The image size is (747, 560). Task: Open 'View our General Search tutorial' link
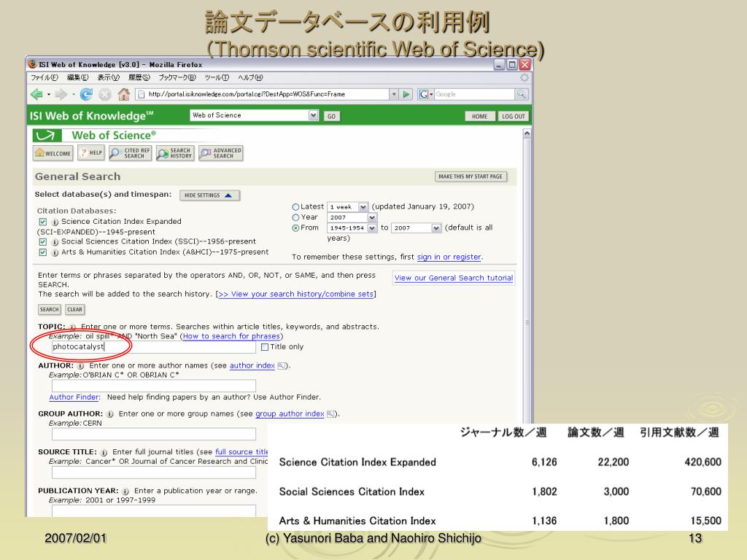pyautogui.click(x=454, y=278)
